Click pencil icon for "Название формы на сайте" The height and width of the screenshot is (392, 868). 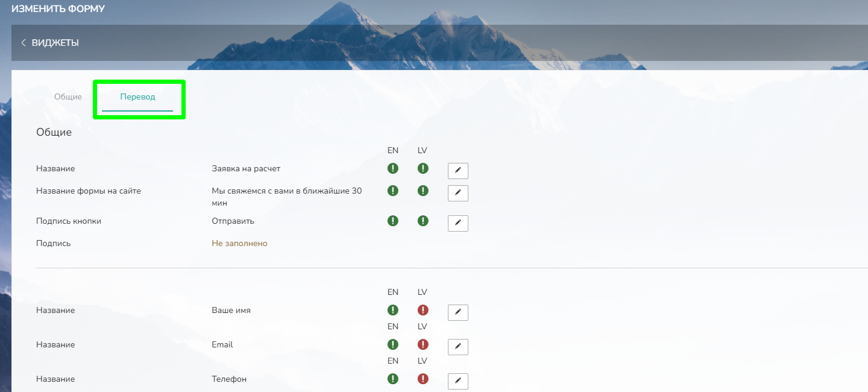coord(458,193)
